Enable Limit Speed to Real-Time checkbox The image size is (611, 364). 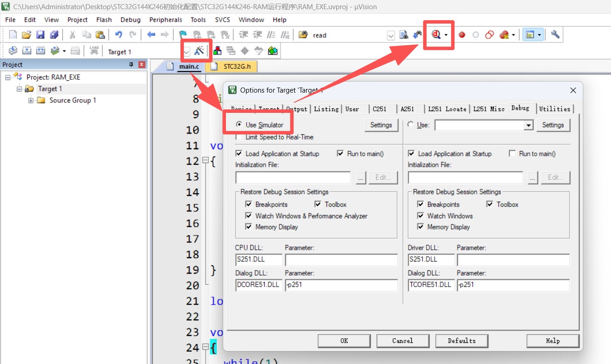point(239,137)
